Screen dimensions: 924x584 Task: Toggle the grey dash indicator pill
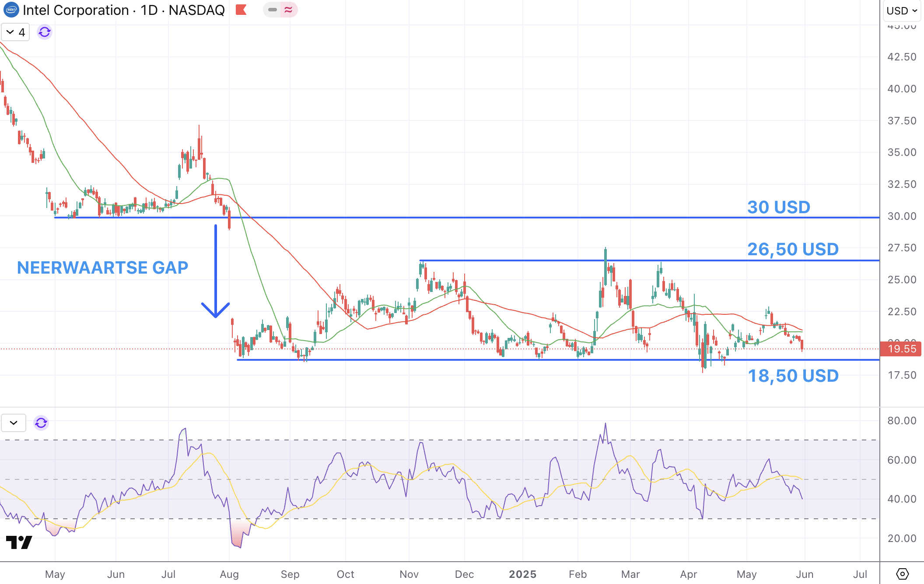coord(273,10)
